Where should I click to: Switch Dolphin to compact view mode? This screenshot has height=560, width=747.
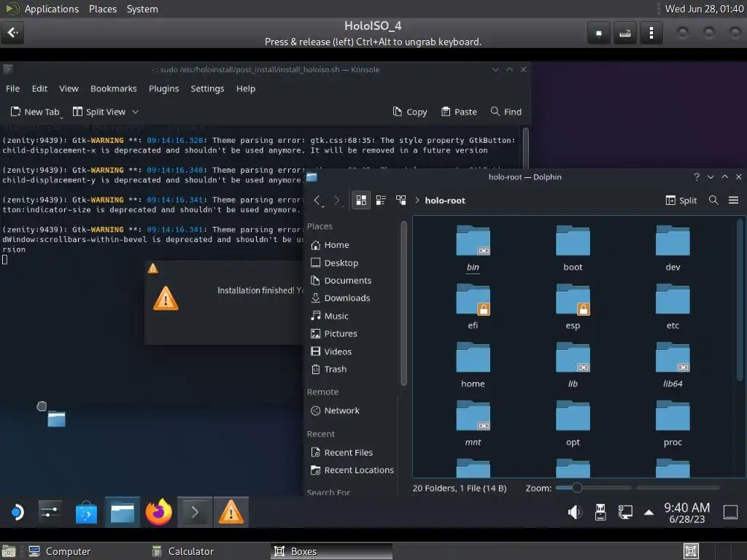click(x=381, y=201)
